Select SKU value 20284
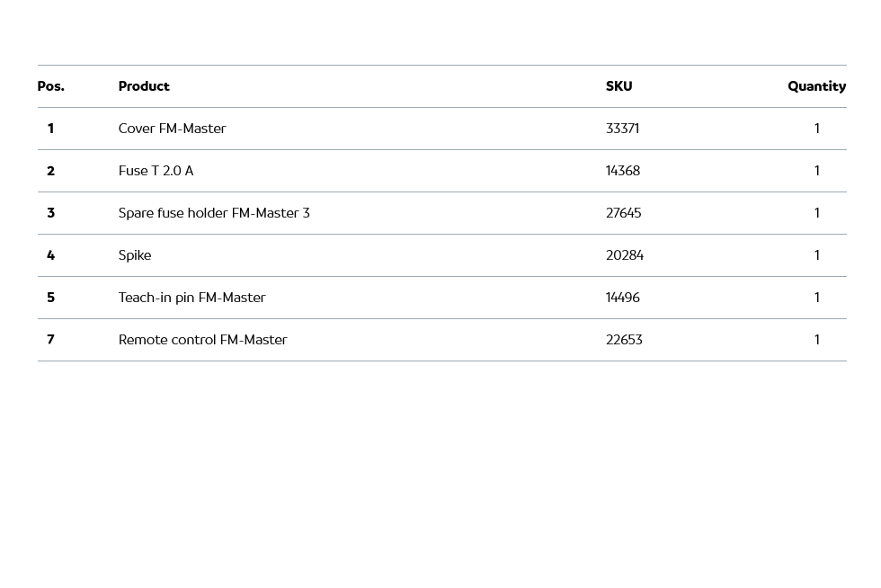 click(624, 255)
